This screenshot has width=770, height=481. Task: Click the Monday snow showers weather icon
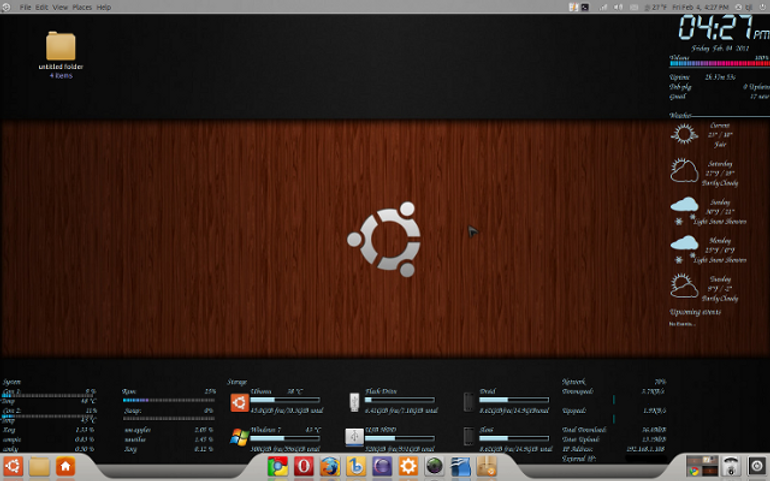(x=684, y=249)
